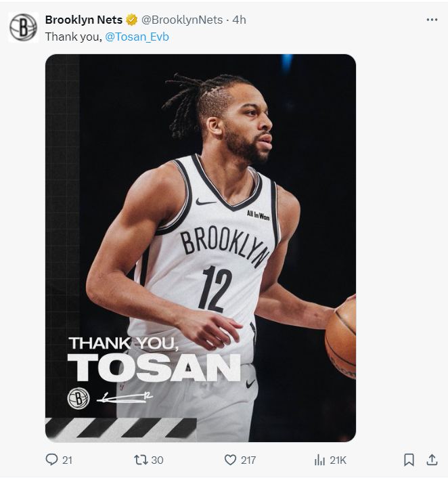
Task: Click the 21K views count
Action: pyautogui.click(x=338, y=460)
